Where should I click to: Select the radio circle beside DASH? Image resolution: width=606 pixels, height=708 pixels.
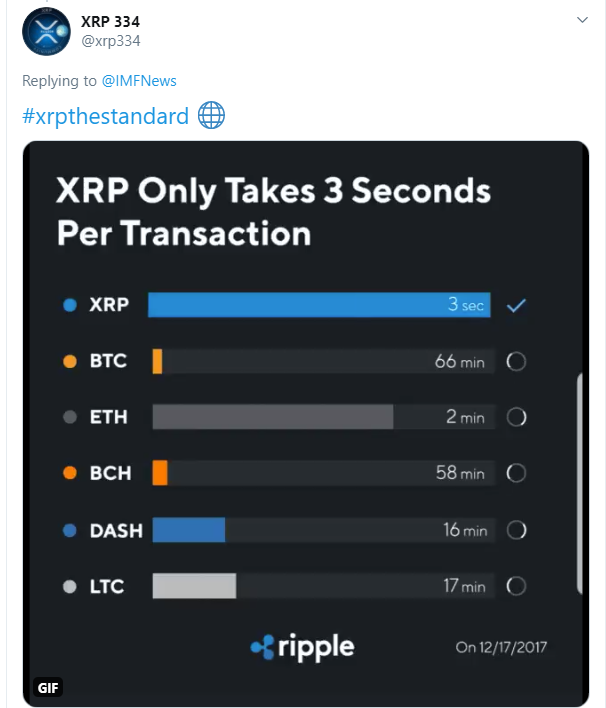516,530
